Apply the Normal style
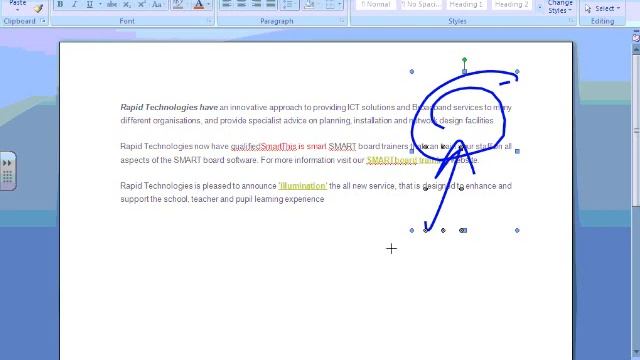640x360 pixels. click(376, 4)
